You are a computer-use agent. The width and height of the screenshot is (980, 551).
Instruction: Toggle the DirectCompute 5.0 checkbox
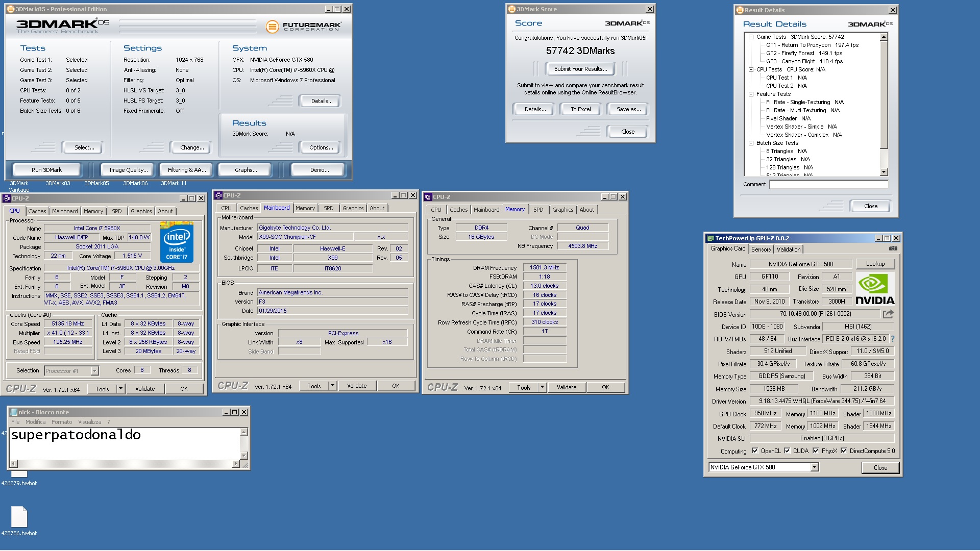(844, 451)
